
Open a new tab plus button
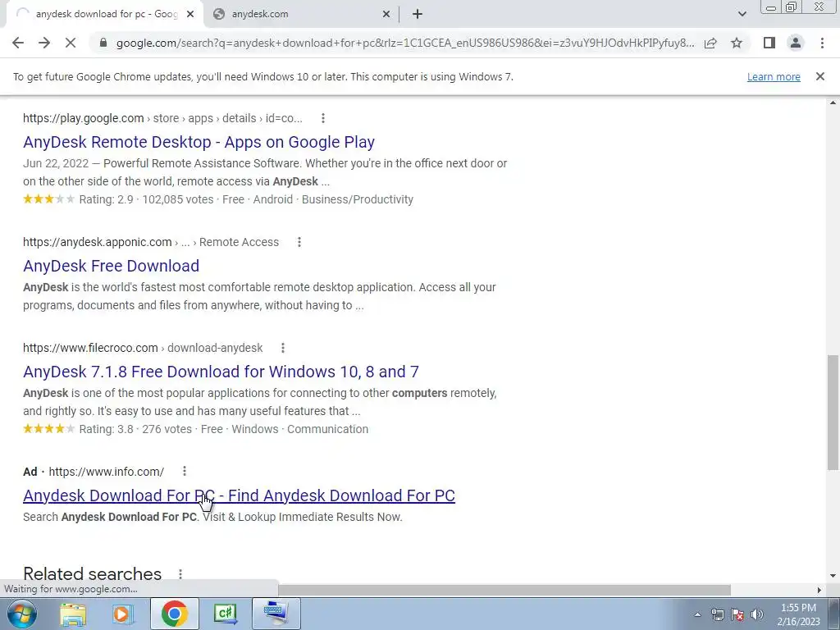418,14
